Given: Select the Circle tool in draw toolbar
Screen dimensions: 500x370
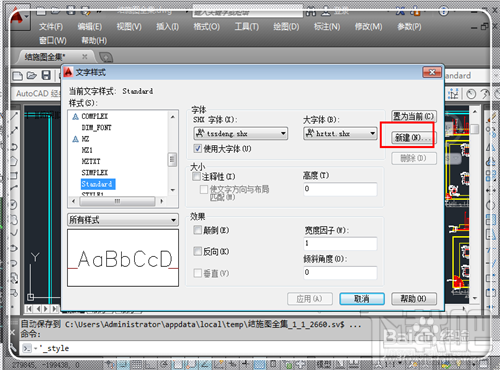Looking at the screenshot, I should coord(14,205).
